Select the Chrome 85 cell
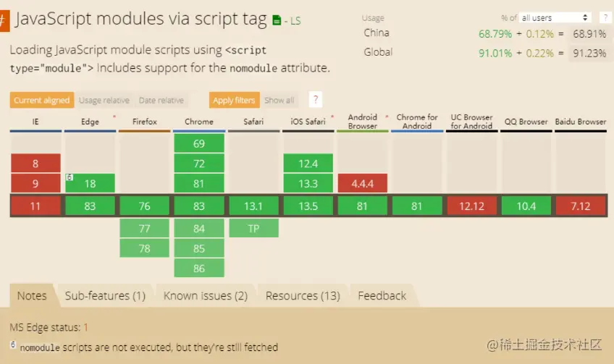 coord(199,248)
